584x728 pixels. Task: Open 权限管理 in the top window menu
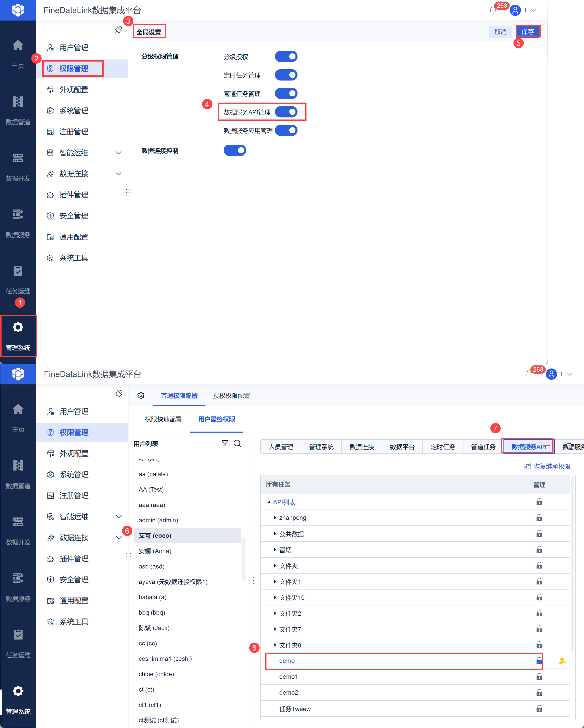tap(82, 68)
